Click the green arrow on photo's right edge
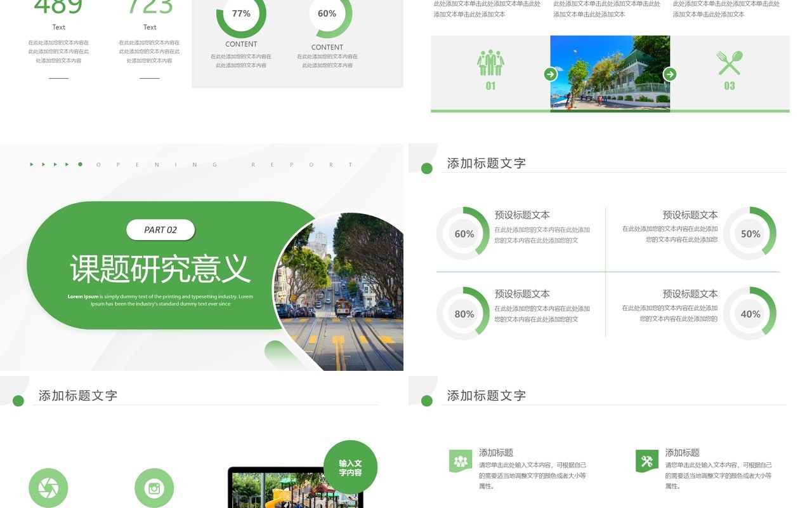The height and width of the screenshot is (508, 812). click(x=669, y=74)
